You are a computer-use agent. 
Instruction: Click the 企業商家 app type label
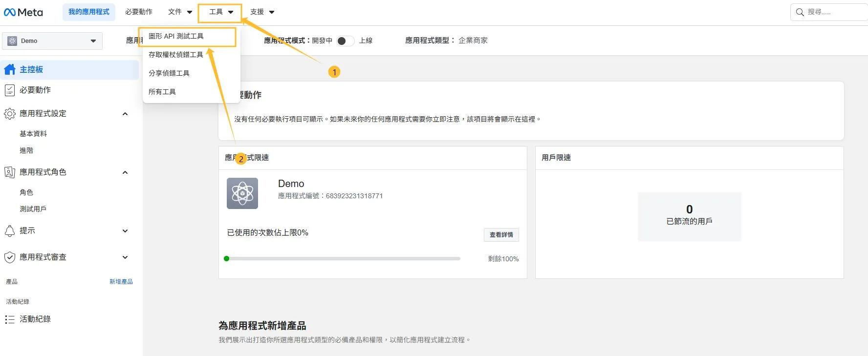473,41
